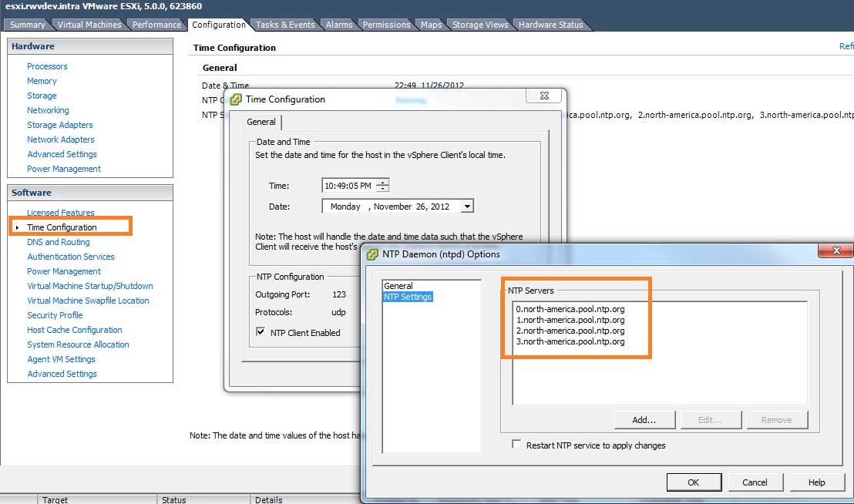Open Networking under Hardware
The height and width of the screenshot is (504, 854).
(48, 110)
